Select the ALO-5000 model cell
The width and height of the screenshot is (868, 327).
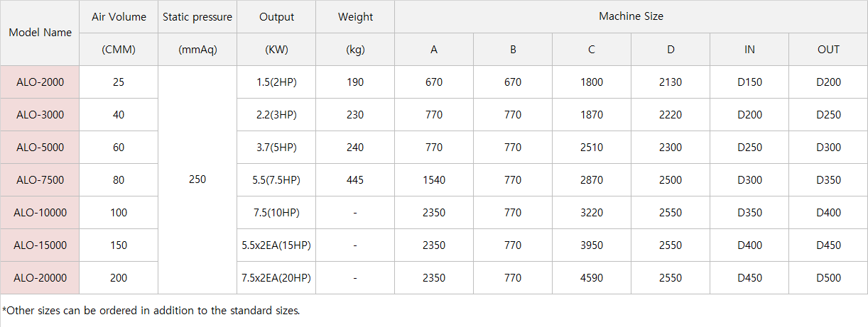(40, 148)
